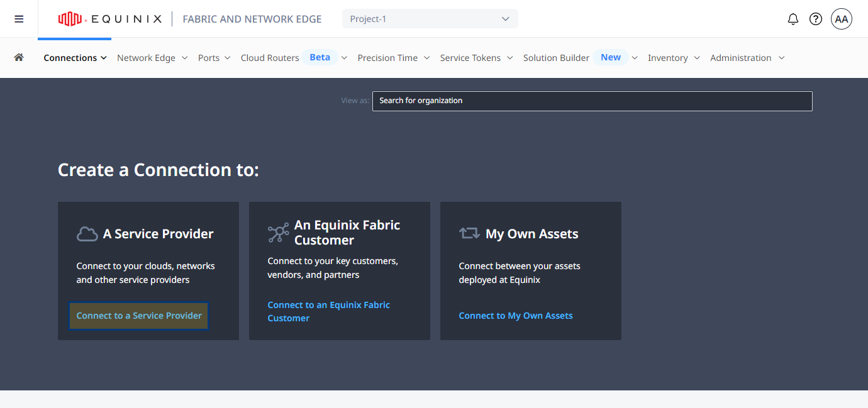Open the Project-1 project dropdown
This screenshot has width=868, height=408.
click(x=430, y=19)
